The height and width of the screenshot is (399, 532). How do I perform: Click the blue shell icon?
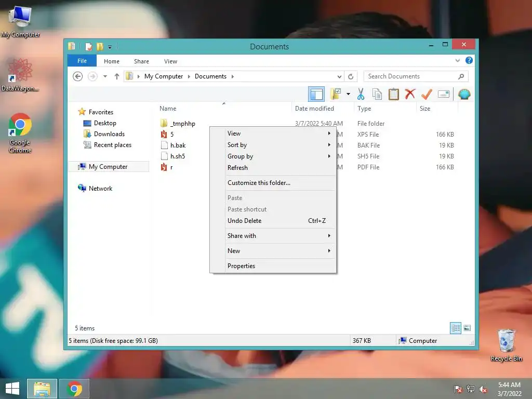(464, 94)
